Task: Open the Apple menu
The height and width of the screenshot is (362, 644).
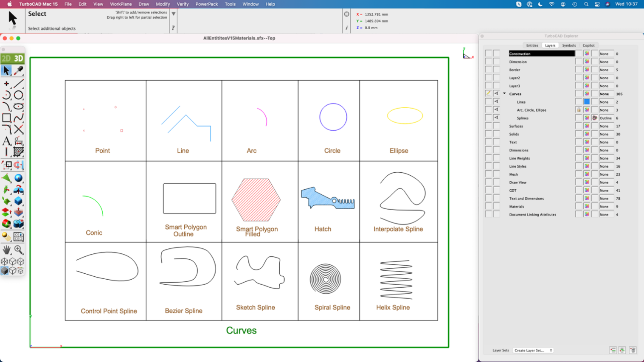Action: (x=9, y=4)
